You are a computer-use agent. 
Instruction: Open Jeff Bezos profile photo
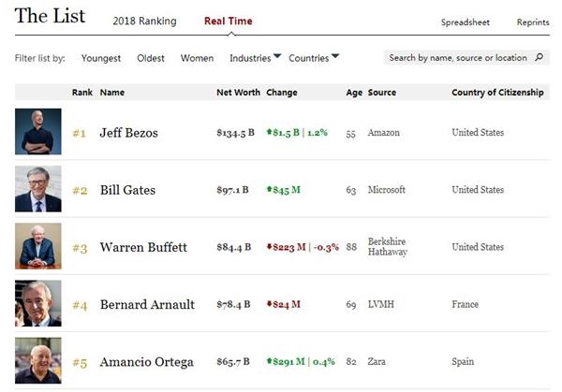tap(38, 132)
